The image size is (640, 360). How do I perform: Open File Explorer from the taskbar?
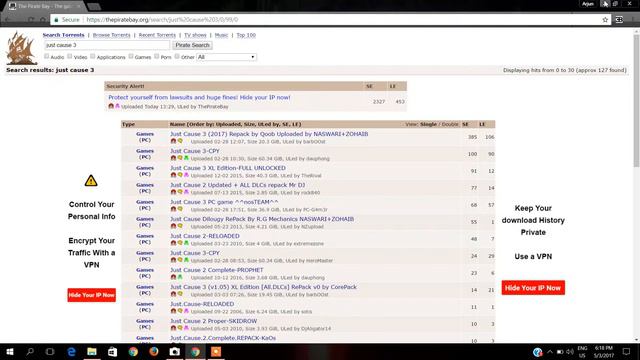92,351
